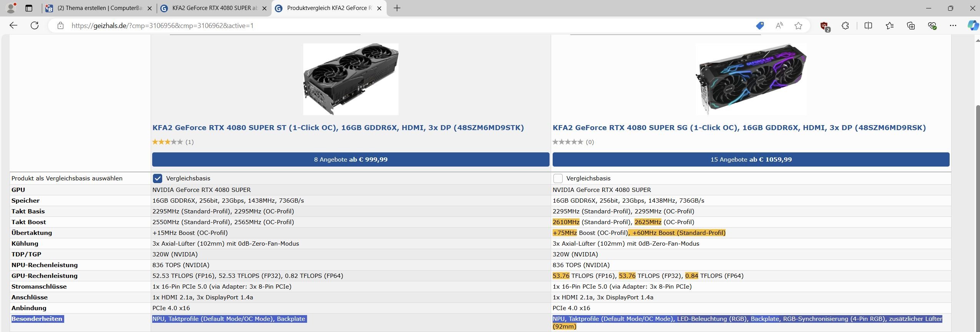Open uBlock shield extension icon

pyautogui.click(x=825, y=26)
